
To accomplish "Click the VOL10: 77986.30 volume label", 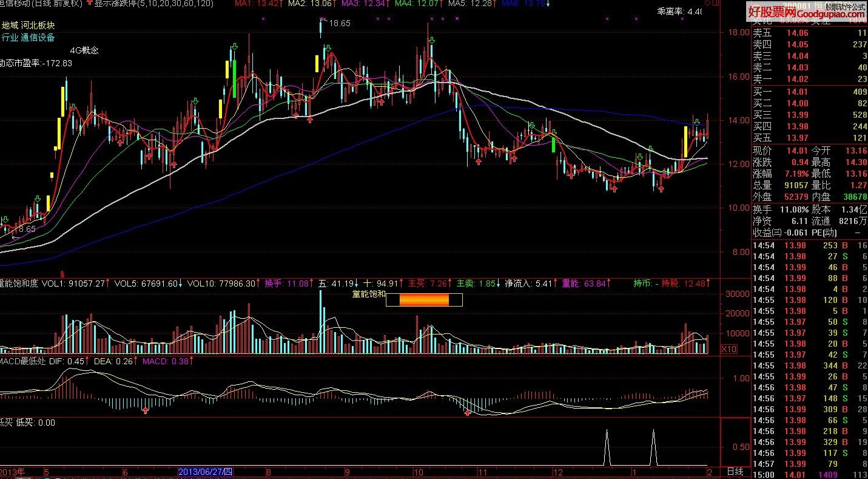I will pyautogui.click(x=223, y=284).
